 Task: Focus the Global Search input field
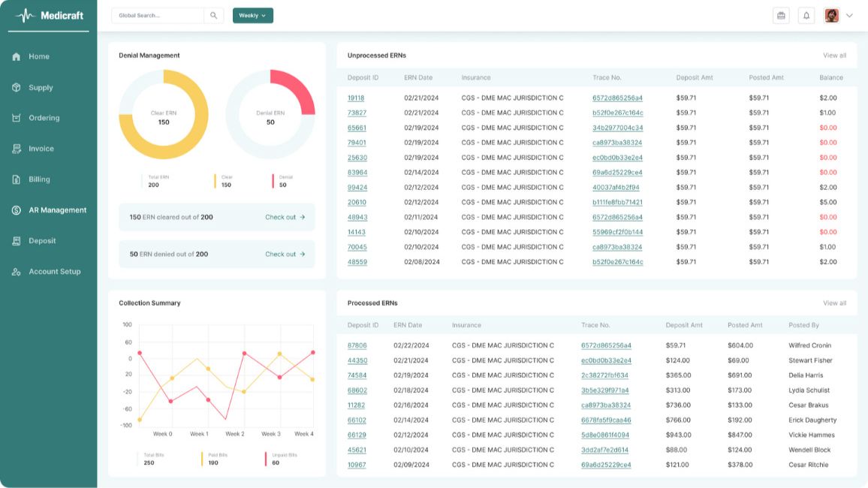click(x=158, y=15)
